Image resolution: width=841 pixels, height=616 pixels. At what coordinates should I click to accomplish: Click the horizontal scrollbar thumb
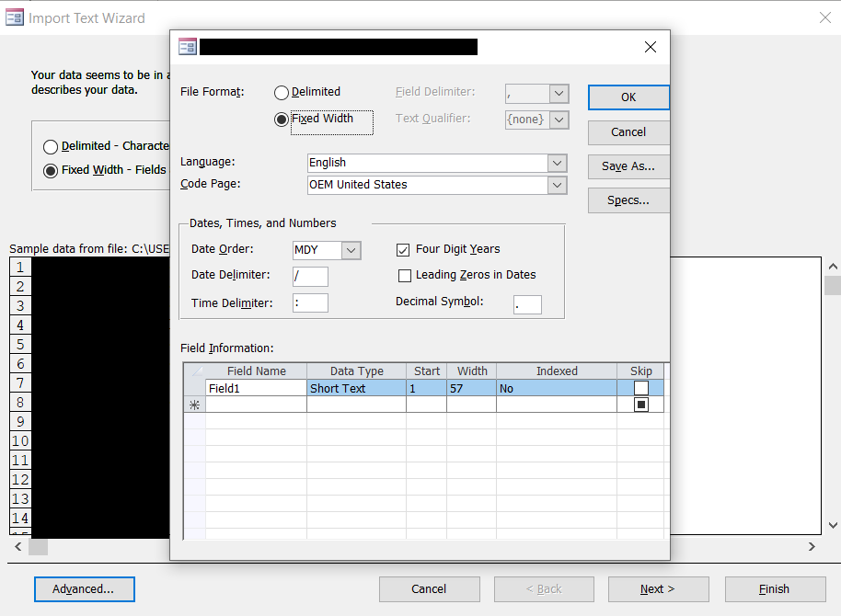pyautogui.click(x=38, y=547)
